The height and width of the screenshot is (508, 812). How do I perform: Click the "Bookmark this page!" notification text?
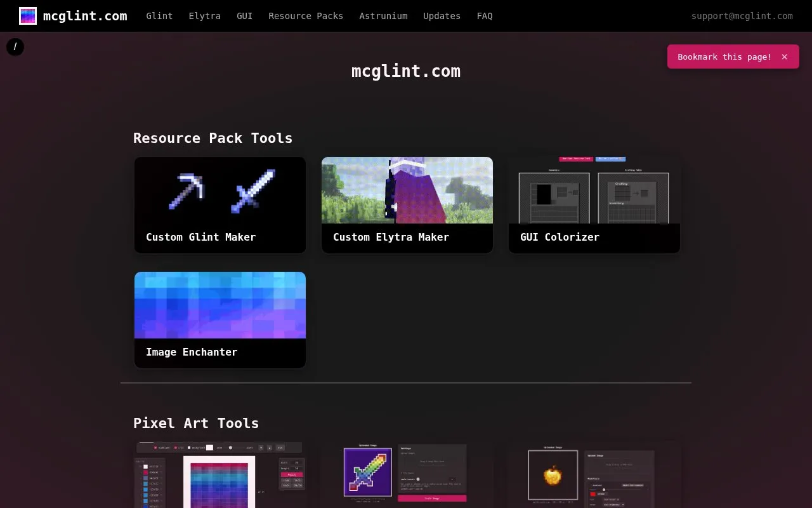pos(724,57)
